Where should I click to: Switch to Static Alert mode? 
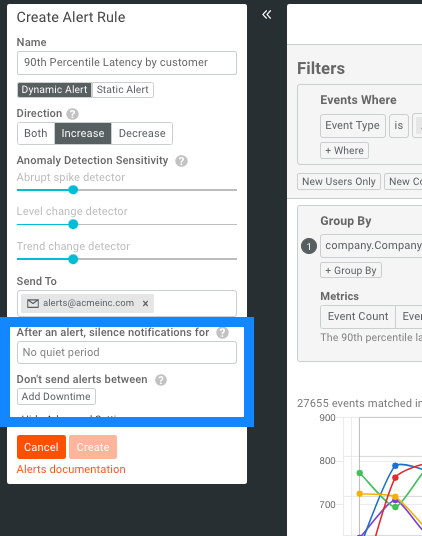(122, 90)
